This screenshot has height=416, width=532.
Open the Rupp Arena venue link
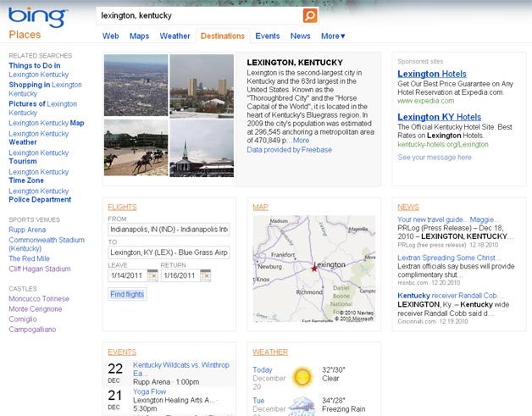coord(27,230)
